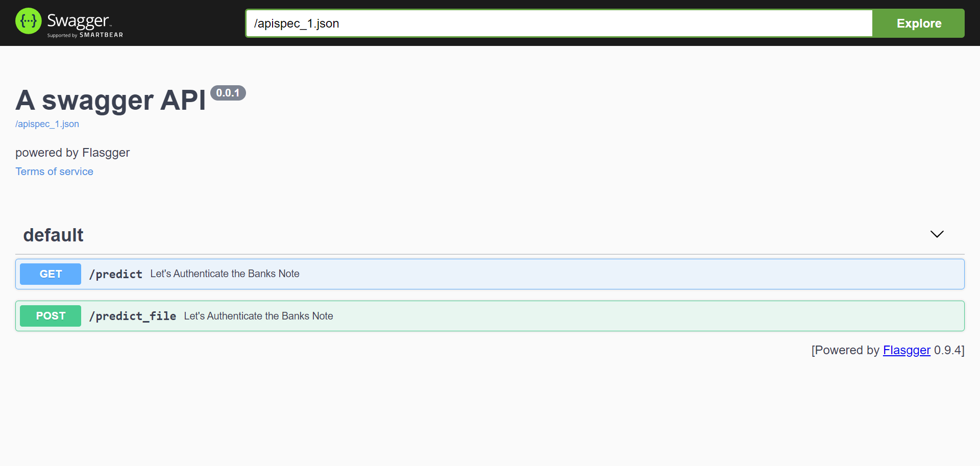Click the "A swagger API" title
980x466 pixels.
point(110,100)
